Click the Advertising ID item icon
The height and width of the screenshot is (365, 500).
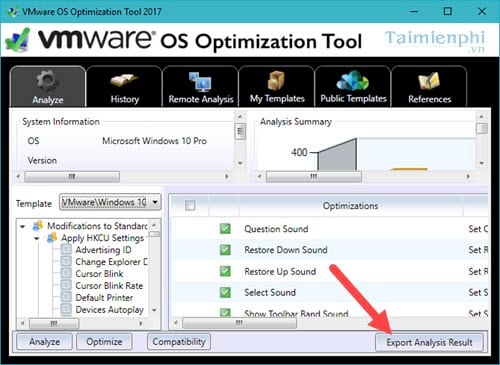[66, 249]
